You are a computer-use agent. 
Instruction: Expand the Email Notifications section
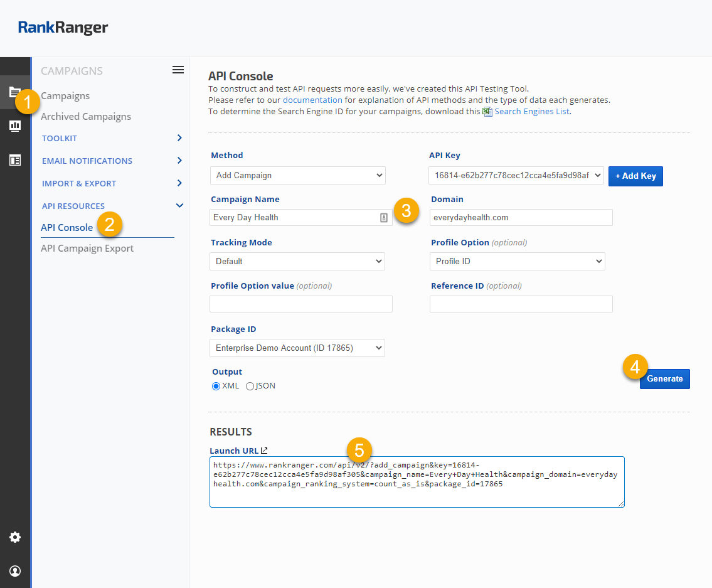click(112, 161)
